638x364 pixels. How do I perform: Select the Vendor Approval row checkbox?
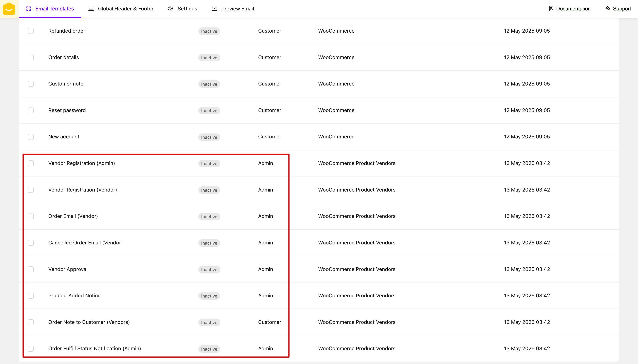tap(31, 269)
